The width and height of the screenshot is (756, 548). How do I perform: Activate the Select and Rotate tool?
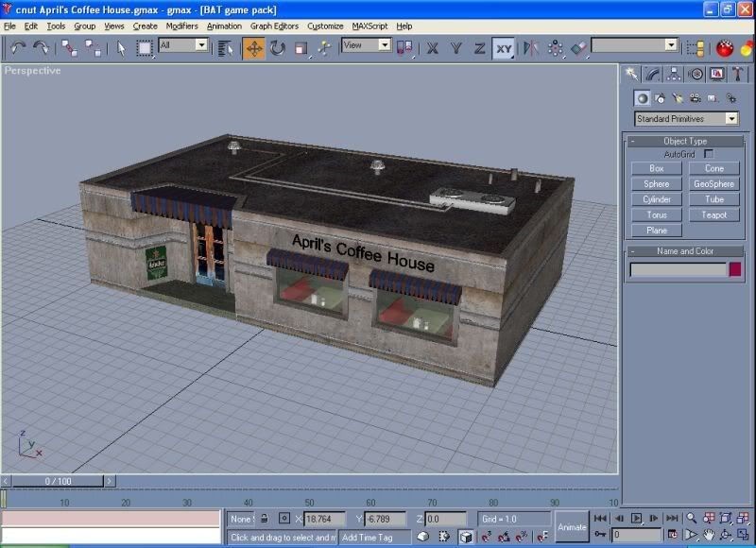click(x=278, y=48)
